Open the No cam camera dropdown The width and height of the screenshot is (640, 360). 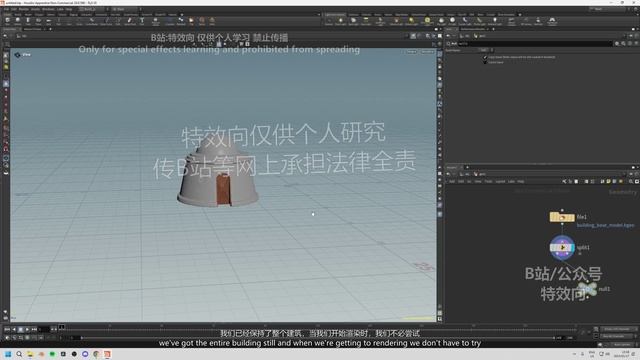[427, 51]
